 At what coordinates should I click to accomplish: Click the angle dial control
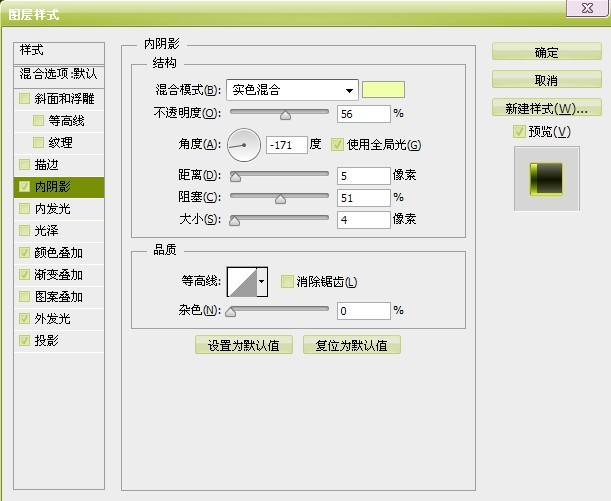point(244,145)
